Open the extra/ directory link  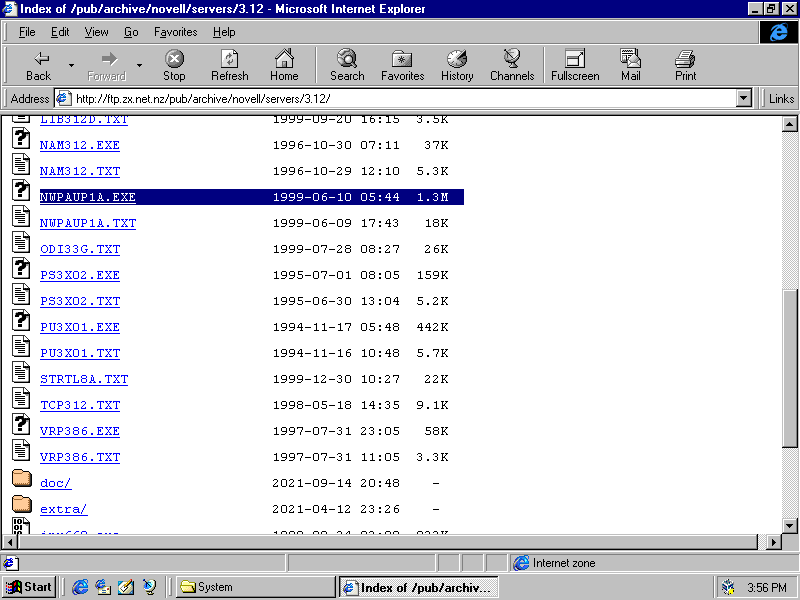pos(64,509)
